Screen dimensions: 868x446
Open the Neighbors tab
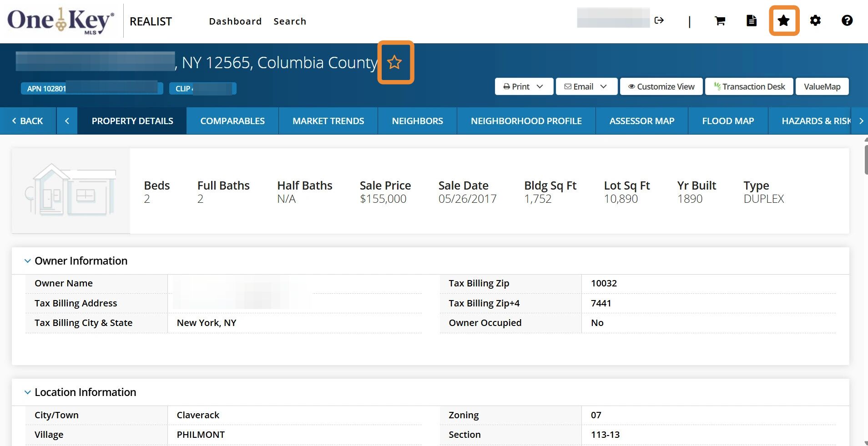point(418,121)
